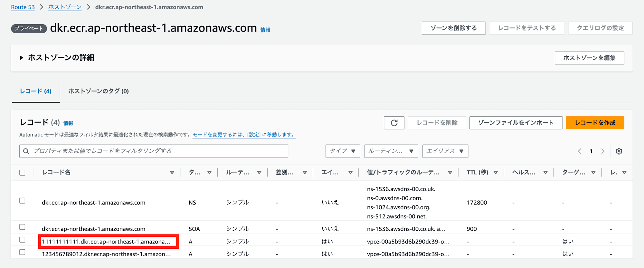Viewport: 644px width, 268px height.
Task: Focus the record filter search field
Action: coord(154,151)
